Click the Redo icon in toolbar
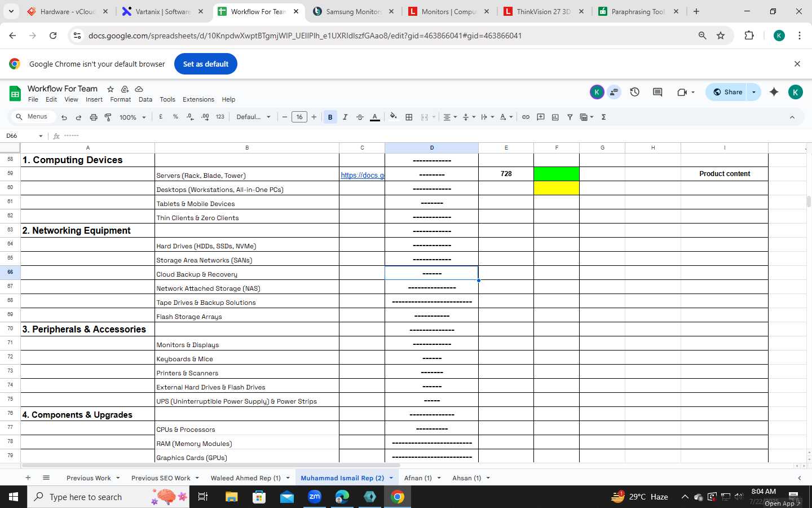The width and height of the screenshot is (812, 508). pos(78,117)
